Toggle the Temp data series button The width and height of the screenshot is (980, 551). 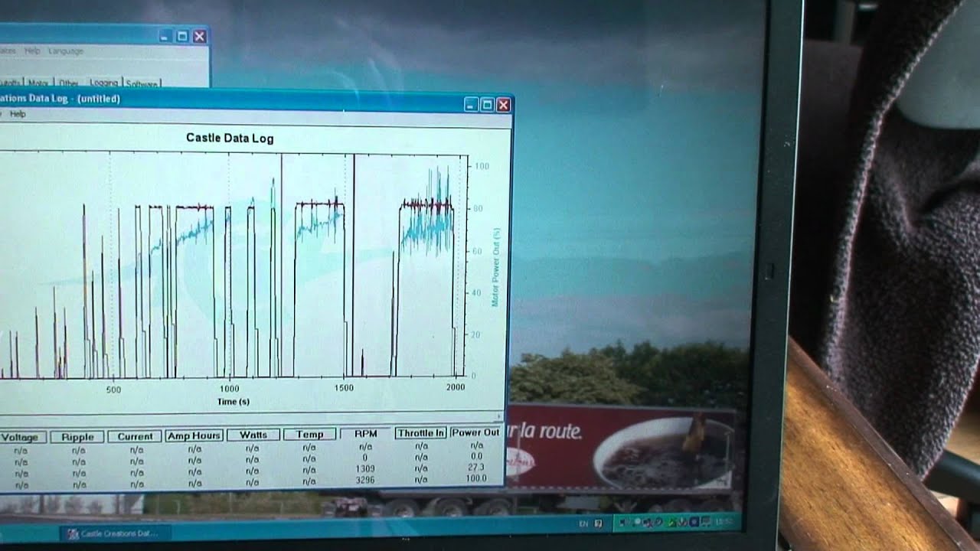(x=309, y=434)
